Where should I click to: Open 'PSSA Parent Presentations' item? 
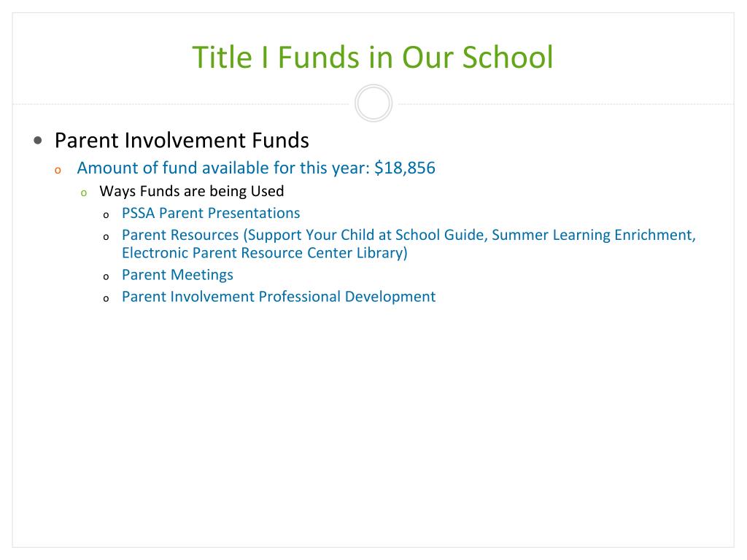211,213
